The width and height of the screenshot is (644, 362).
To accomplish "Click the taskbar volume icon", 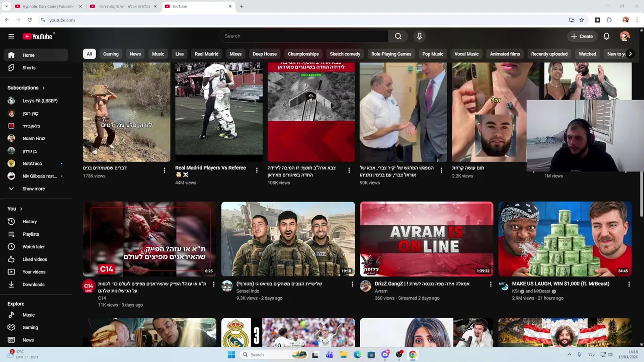I will click(610, 354).
